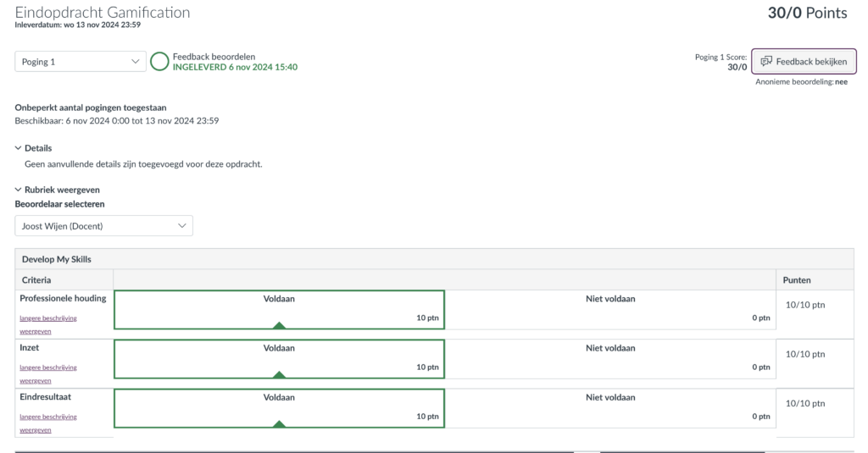
Task: Open langere beschrijving link for Professionele houding
Action: coord(48,324)
